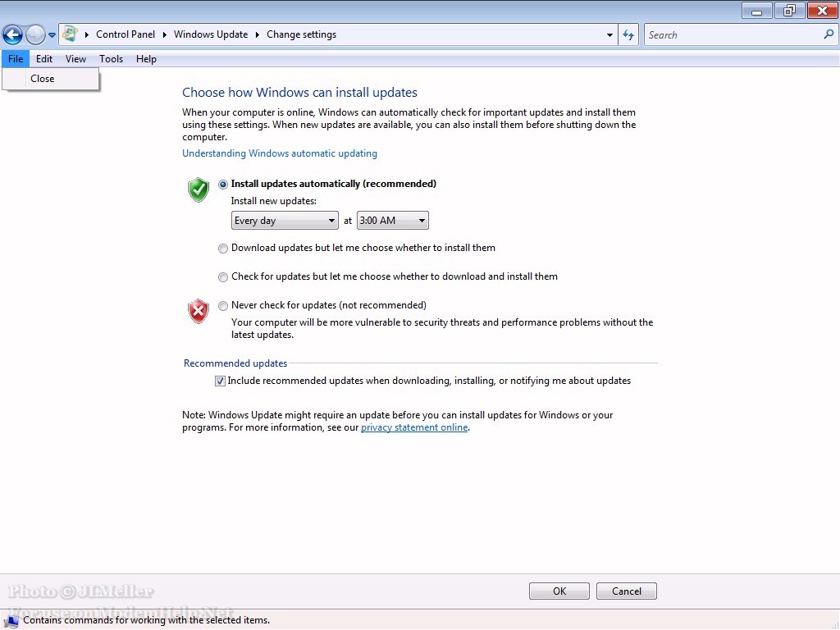Open the recent pages dropdown arrow

[52, 35]
